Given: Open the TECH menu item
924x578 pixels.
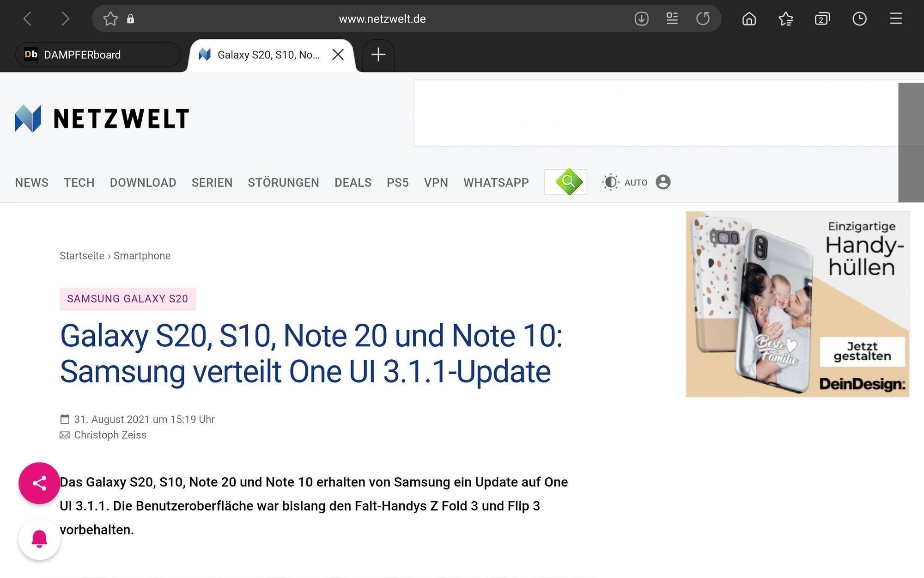Looking at the screenshot, I should pyautogui.click(x=79, y=183).
